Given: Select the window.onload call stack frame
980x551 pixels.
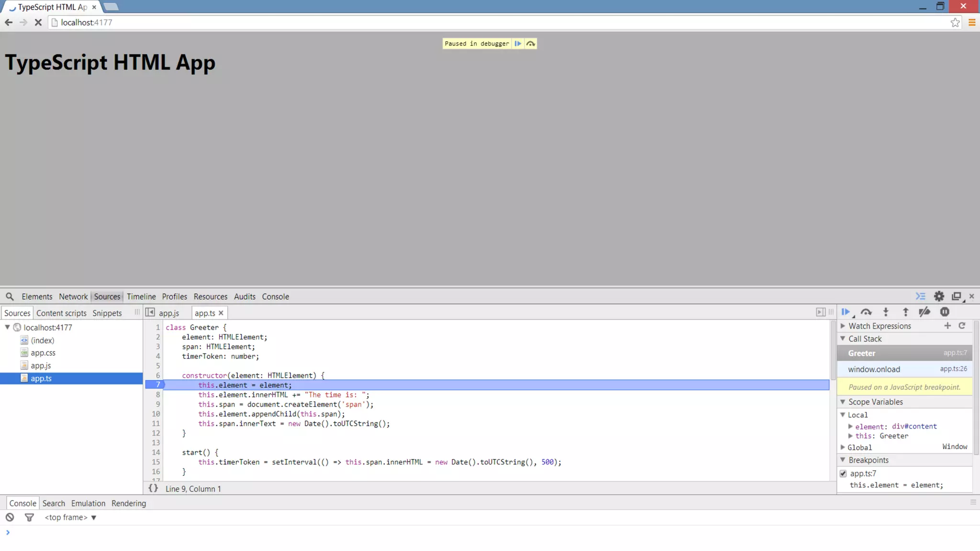Looking at the screenshot, I should pos(904,369).
